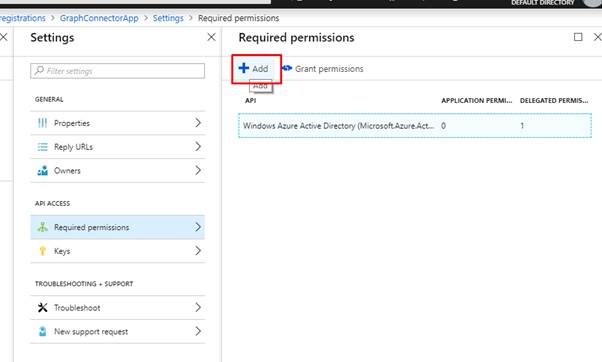Click the Grant permissions arrows icon

tap(287, 68)
